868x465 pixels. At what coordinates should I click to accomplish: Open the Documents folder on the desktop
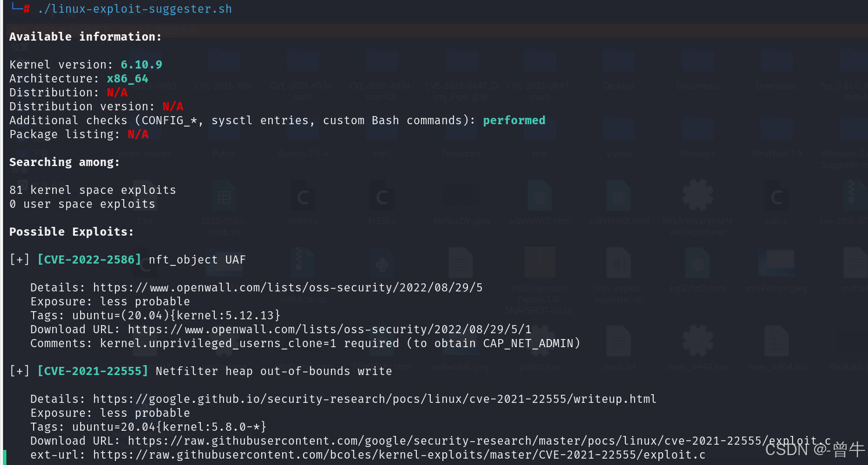(698, 64)
